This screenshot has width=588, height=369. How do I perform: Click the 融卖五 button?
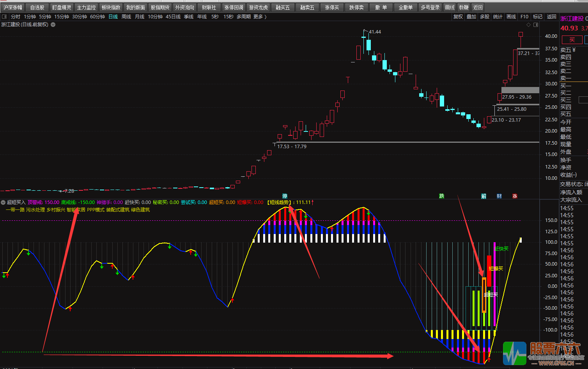[307, 7]
